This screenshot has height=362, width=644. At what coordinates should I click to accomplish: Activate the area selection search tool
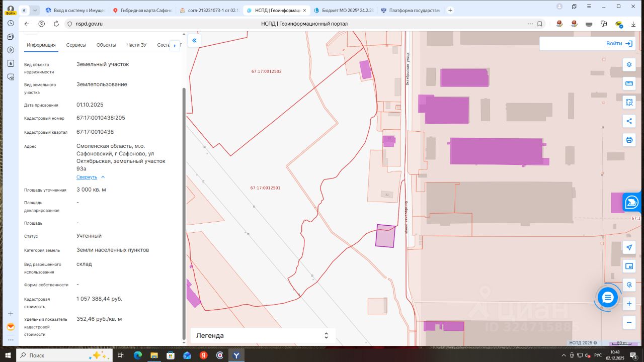[629, 102]
